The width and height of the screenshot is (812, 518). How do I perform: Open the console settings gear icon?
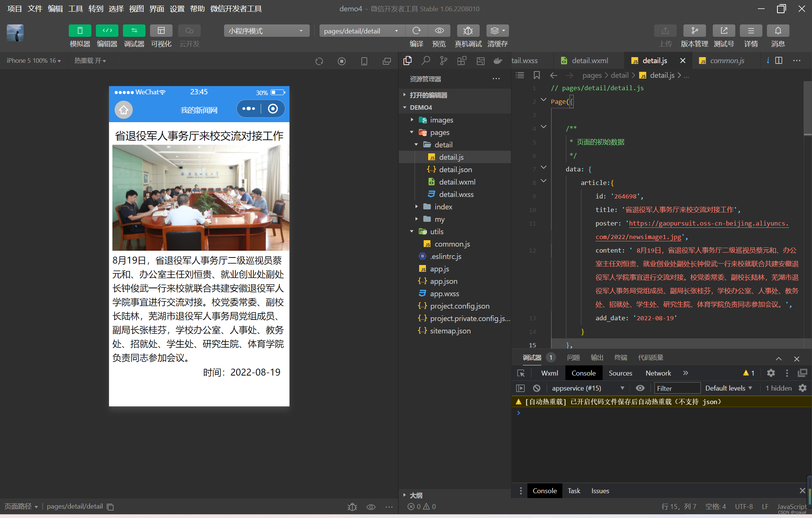pos(803,388)
